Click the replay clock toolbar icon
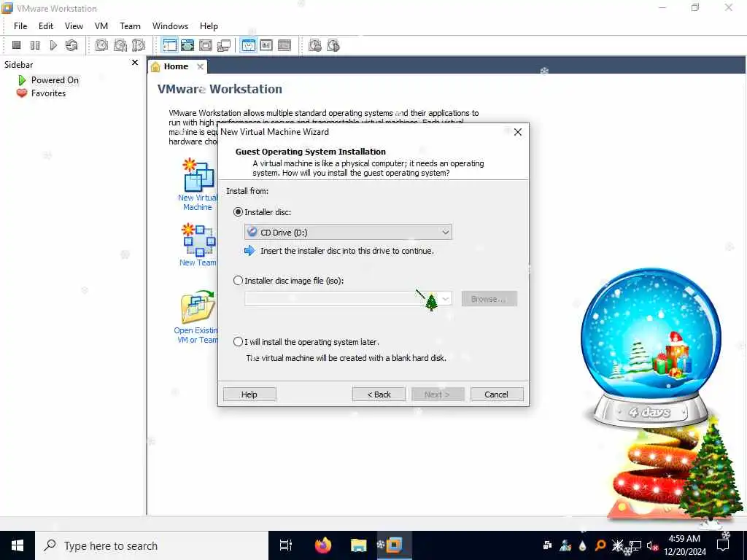The width and height of the screenshot is (747, 560). (333, 45)
